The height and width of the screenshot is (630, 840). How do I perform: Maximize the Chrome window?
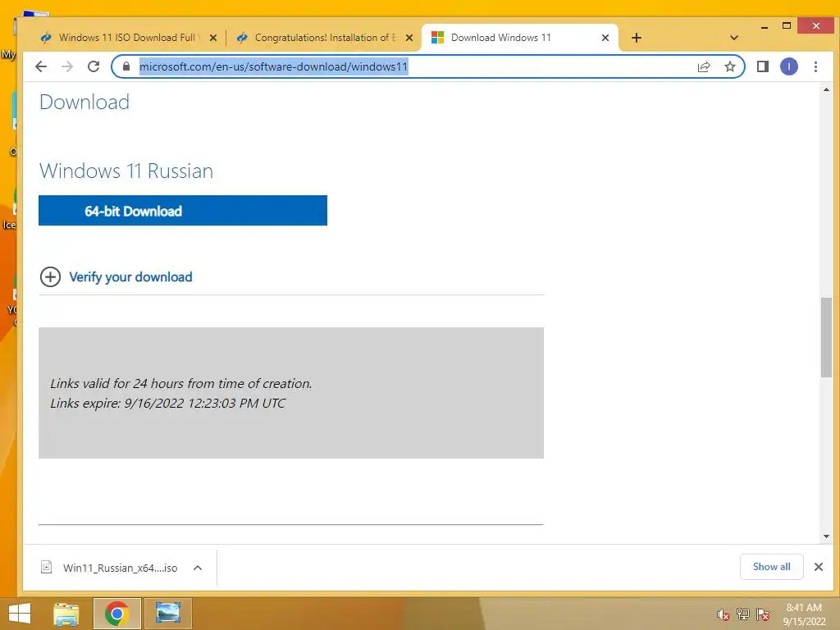(x=787, y=25)
